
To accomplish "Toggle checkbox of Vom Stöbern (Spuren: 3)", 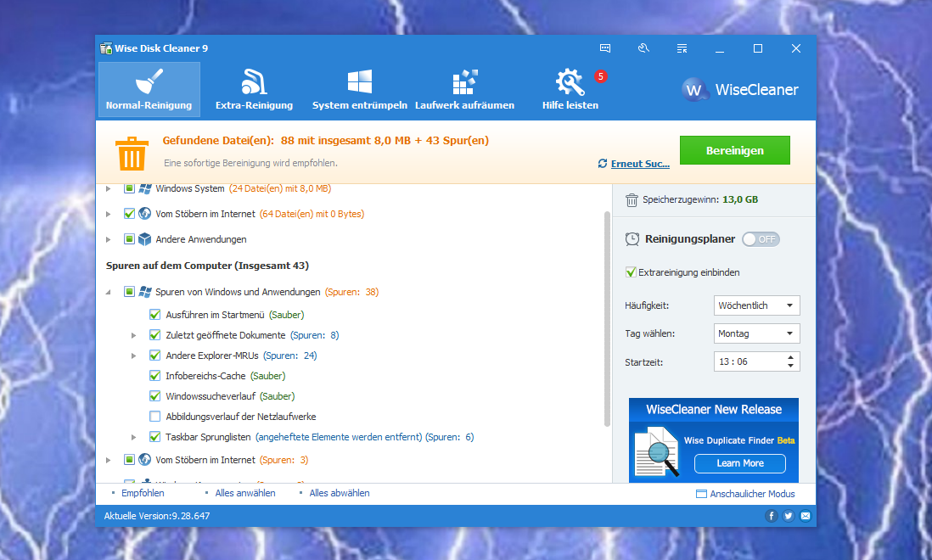I will coord(130,460).
